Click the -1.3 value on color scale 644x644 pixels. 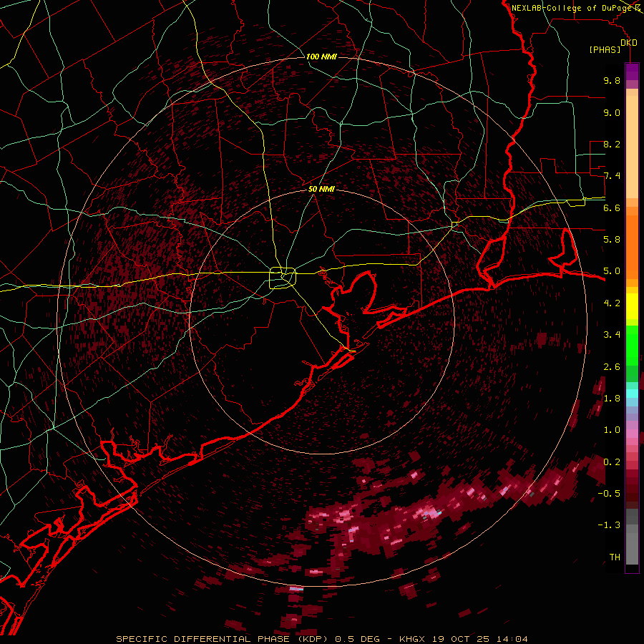point(609,525)
